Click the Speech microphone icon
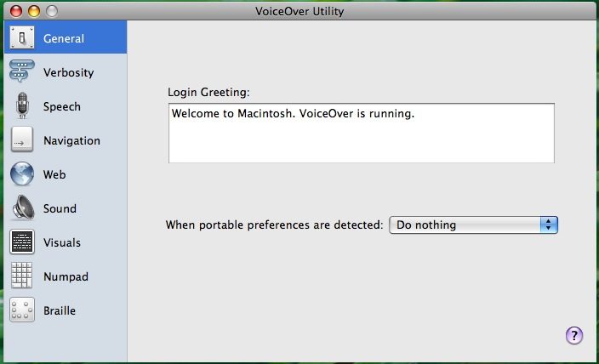This screenshot has height=364, width=599. 22,105
